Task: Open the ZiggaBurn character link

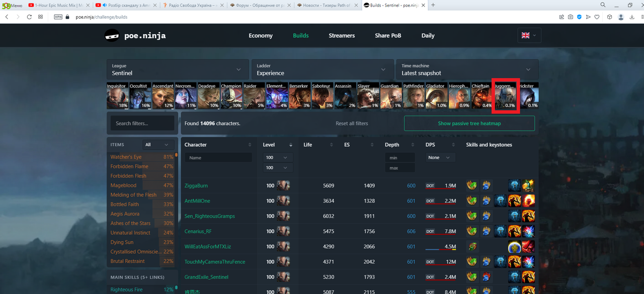Action: tap(196, 185)
